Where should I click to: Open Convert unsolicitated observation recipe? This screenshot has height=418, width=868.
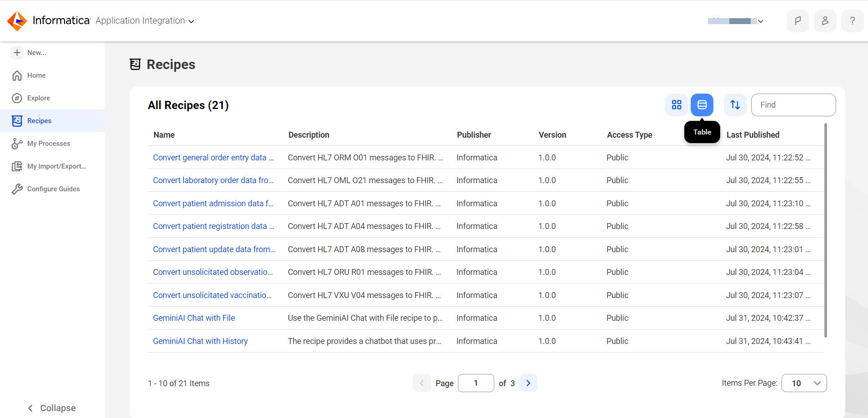tap(213, 272)
